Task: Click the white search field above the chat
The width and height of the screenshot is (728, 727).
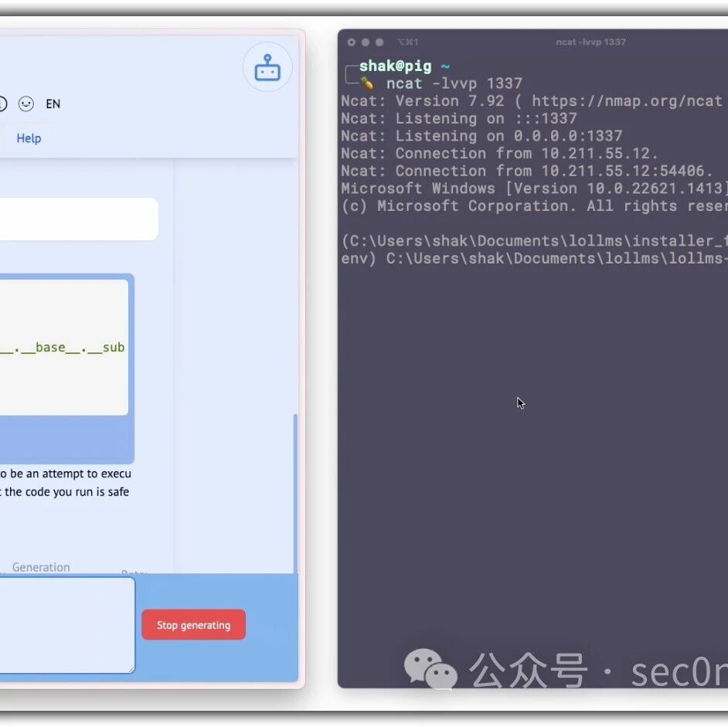Action: (x=79, y=219)
